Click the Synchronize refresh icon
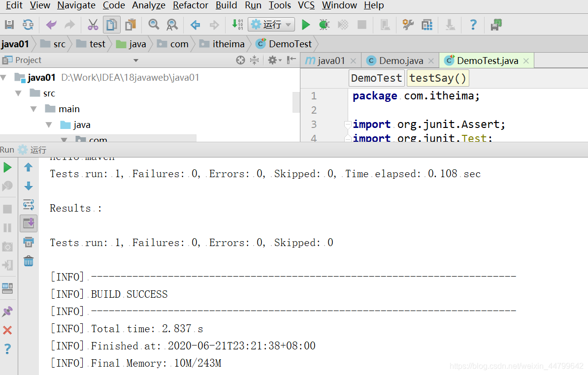 tap(28, 25)
